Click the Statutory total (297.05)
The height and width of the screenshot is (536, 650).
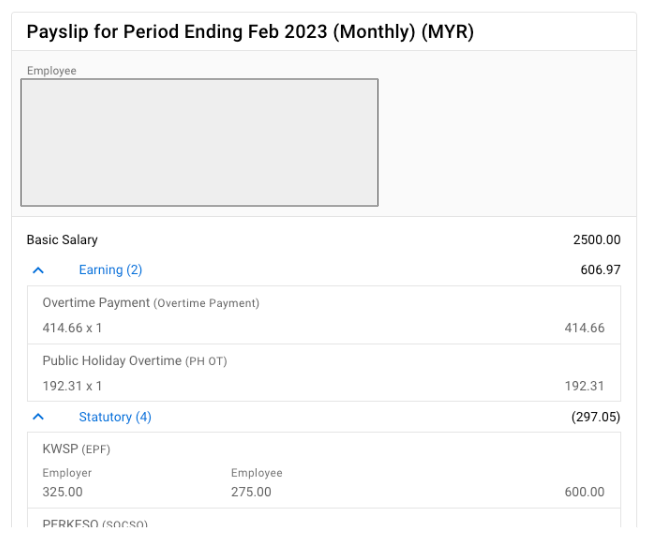click(x=596, y=417)
